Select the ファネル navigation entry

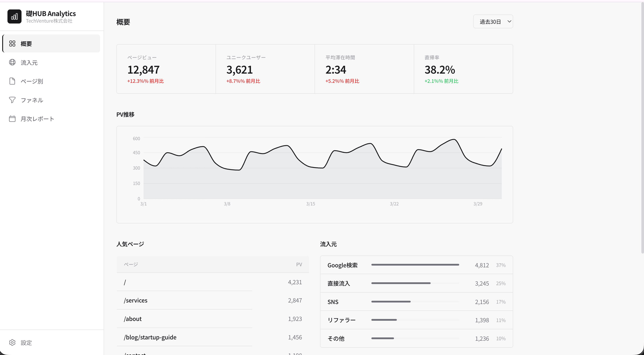tap(32, 100)
